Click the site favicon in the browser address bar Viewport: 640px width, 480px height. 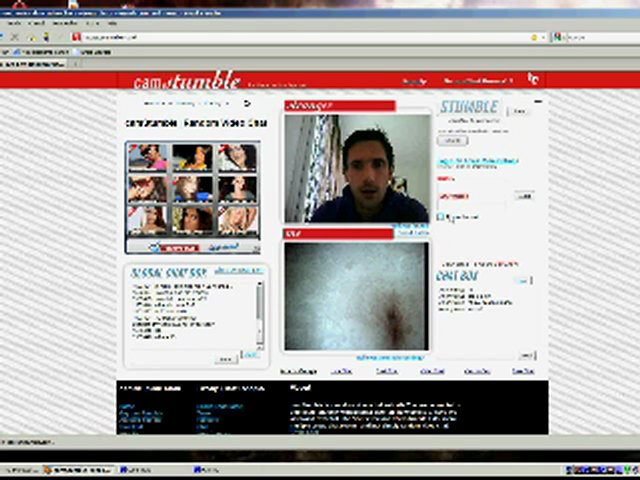click(76, 37)
